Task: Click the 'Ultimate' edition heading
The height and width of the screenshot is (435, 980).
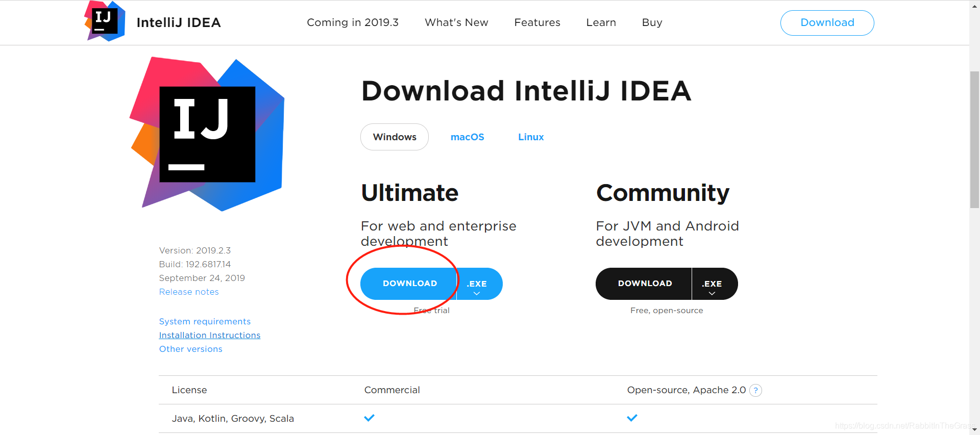Action: coord(410,193)
